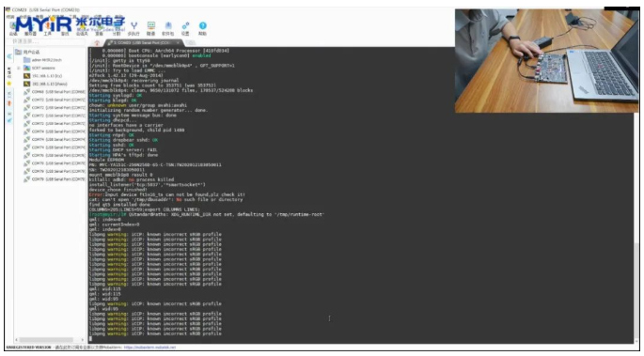
Task: Click the 'Starting DHCP server: FAIL' line
Action: click(123, 150)
